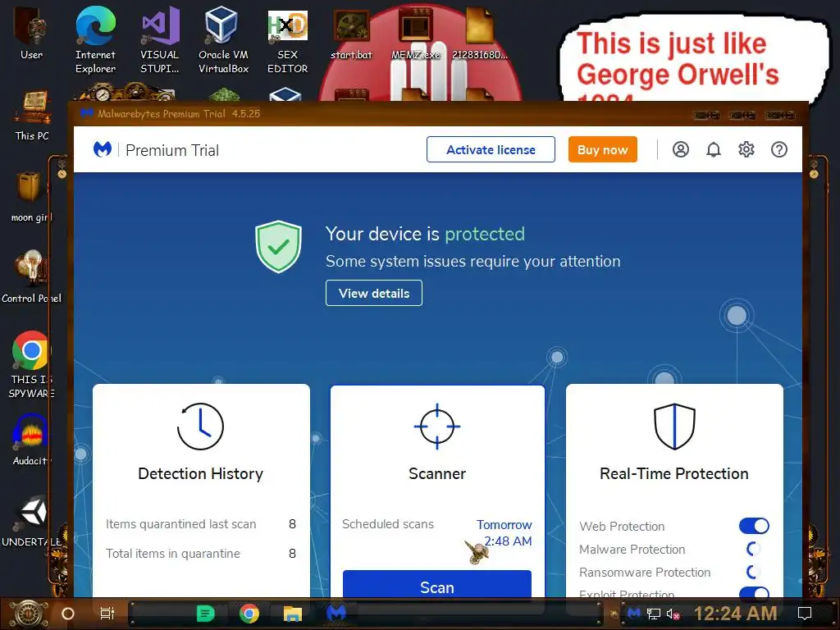This screenshot has width=840, height=630.
Task: Click the muted volume tray icon
Action: click(x=673, y=614)
